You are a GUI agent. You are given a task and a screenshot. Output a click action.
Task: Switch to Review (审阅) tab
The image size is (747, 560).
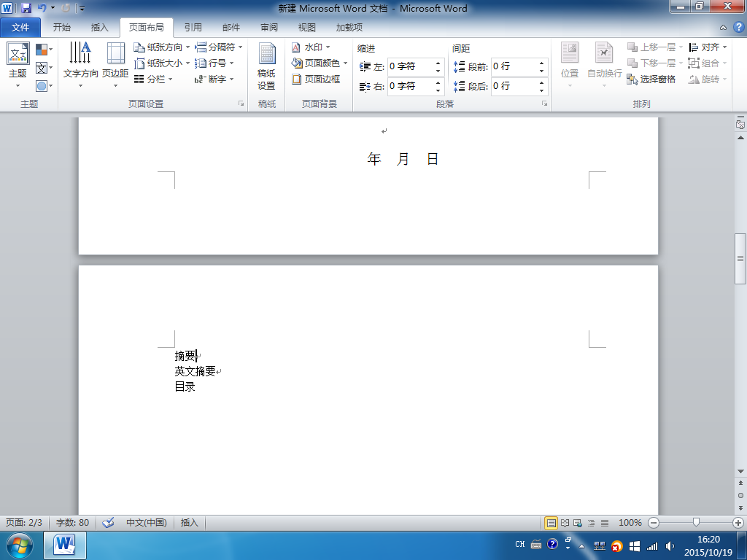click(x=269, y=28)
